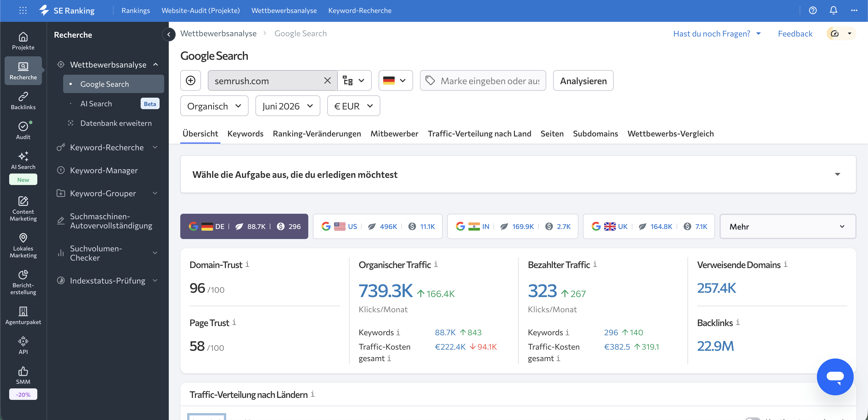Switch to the Mitbewerber tab
The image size is (868, 420).
click(x=394, y=134)
